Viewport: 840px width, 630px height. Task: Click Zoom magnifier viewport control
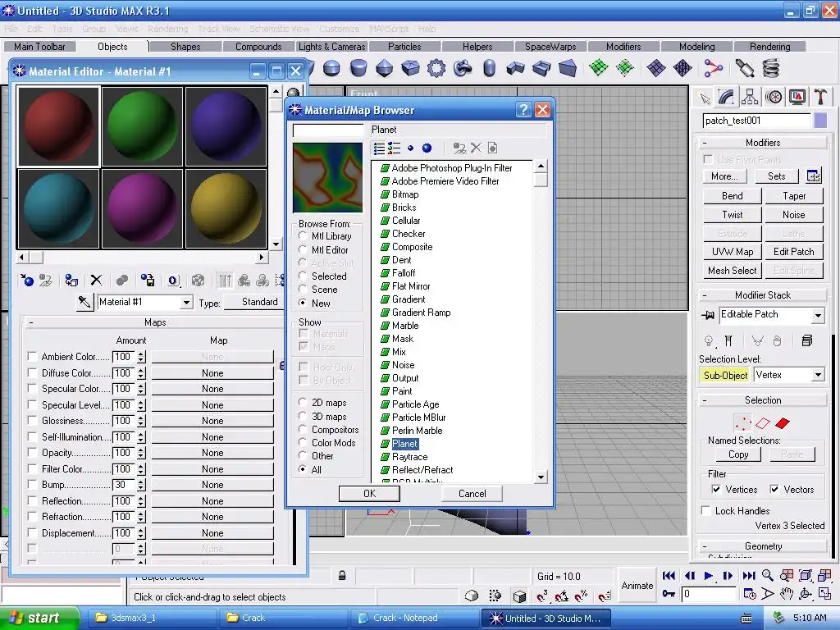pos(768,576)
